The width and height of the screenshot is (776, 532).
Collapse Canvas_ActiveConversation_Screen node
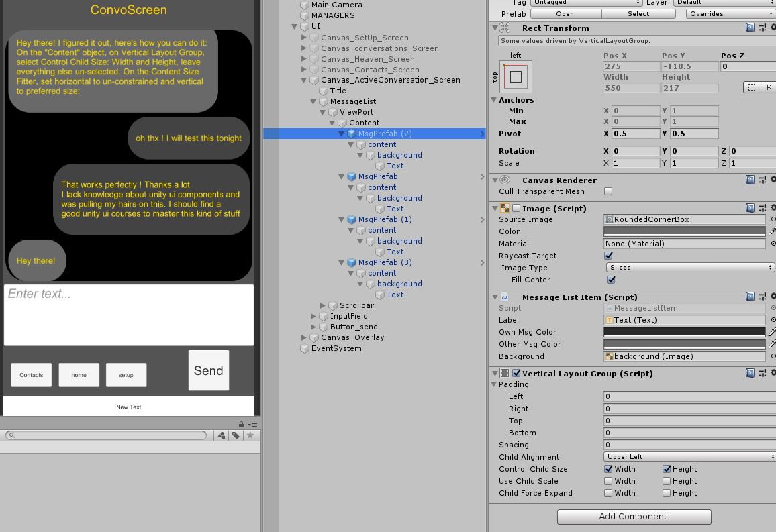(x=304, y=80)
